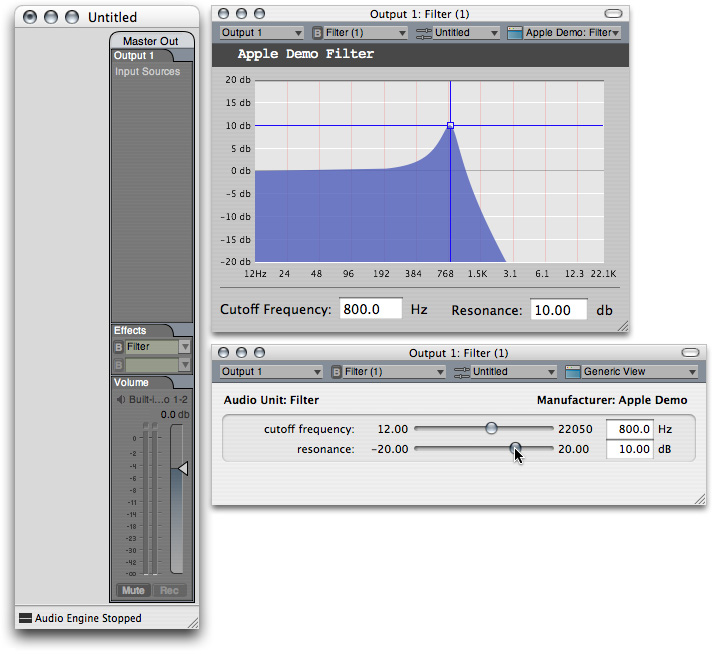Click the toolbar pill button in graph window
721x654 pixels.
click(x=613, y=13)
